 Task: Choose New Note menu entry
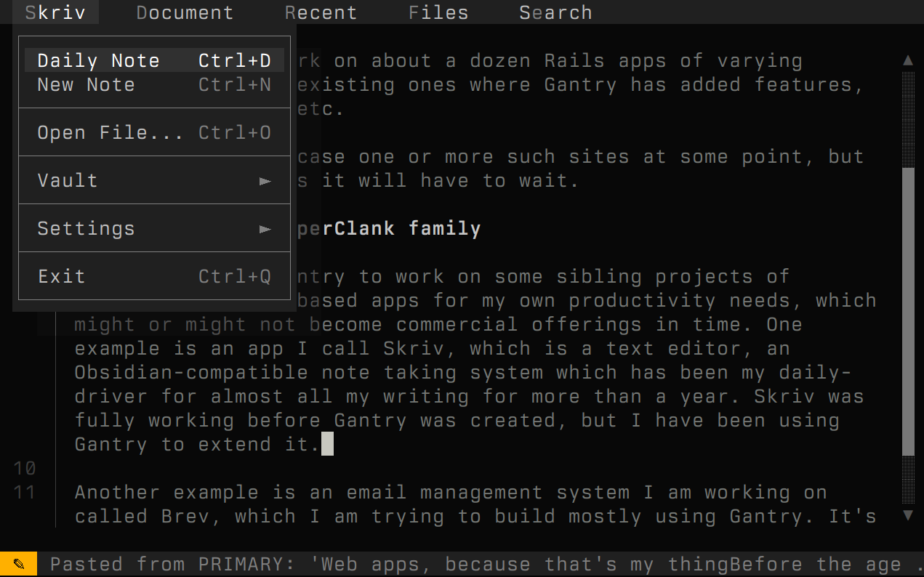pos(154,84)
